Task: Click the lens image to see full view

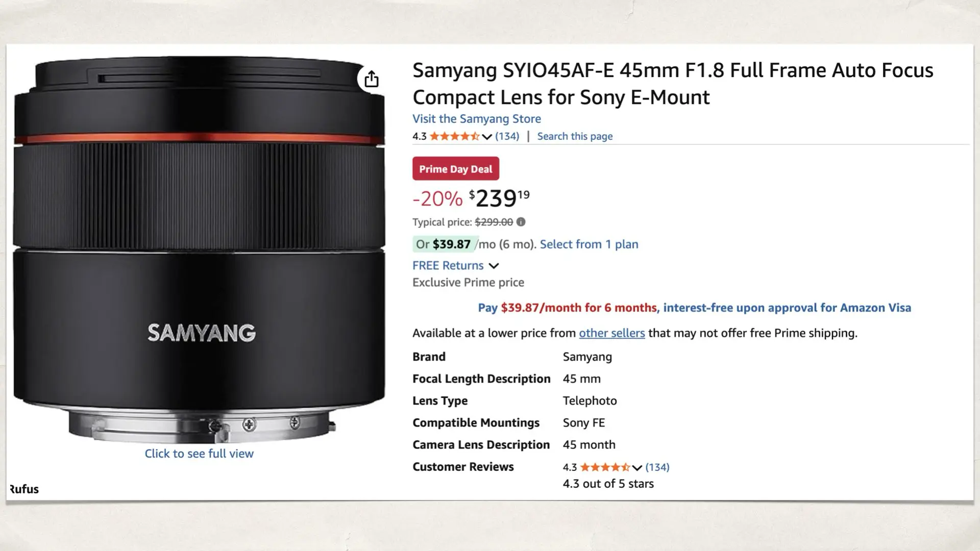Action: tap(199, 245)
